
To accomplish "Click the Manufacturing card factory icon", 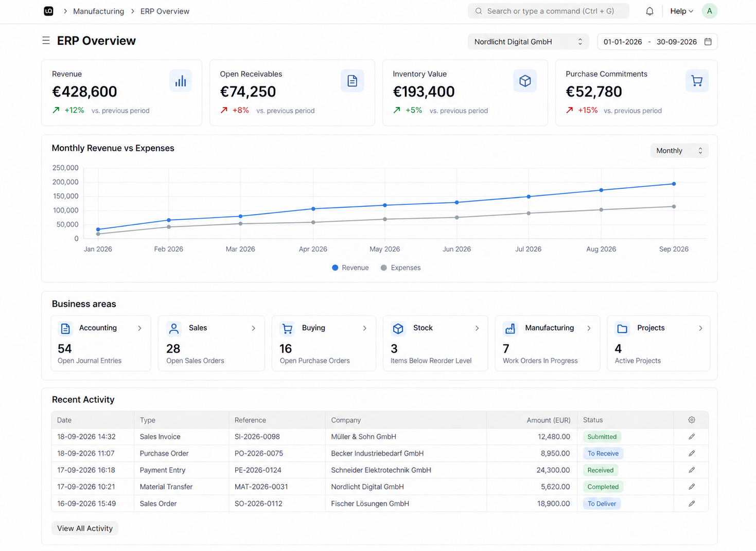I will (510, 328).
